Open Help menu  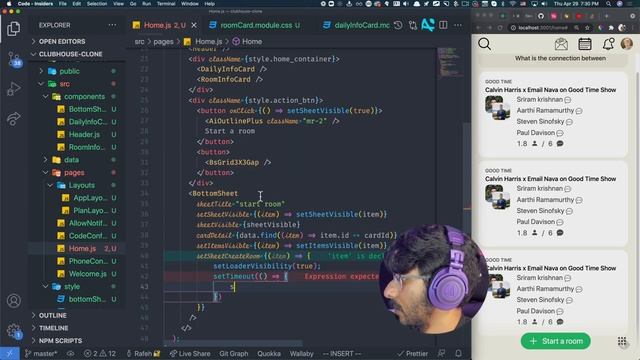(209, 4)
